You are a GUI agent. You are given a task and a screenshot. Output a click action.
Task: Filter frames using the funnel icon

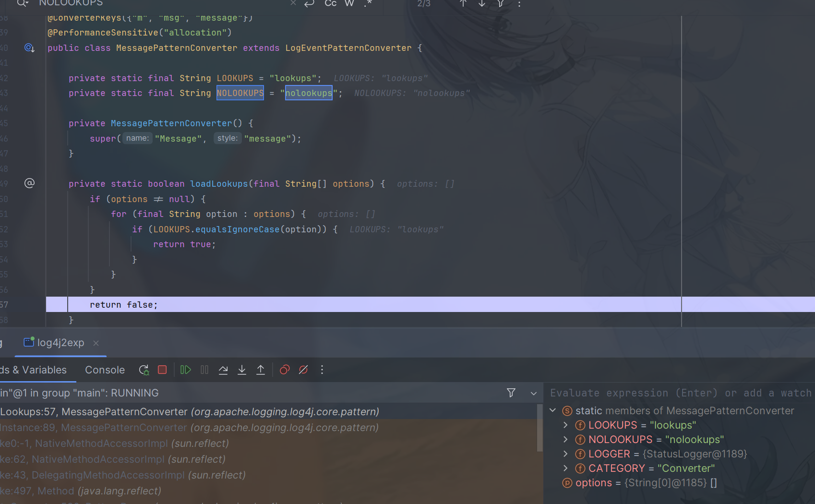[511, 393]
